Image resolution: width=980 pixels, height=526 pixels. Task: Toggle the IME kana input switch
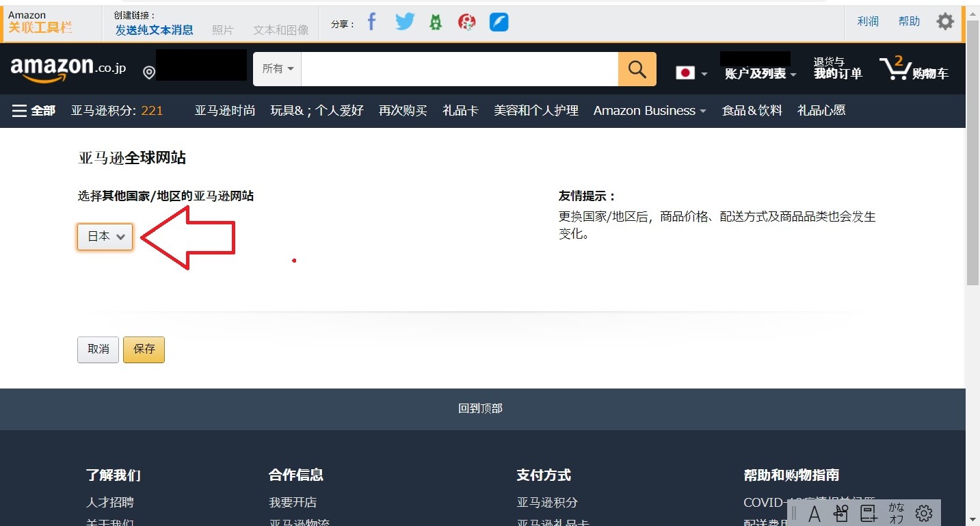coord(896,513)
